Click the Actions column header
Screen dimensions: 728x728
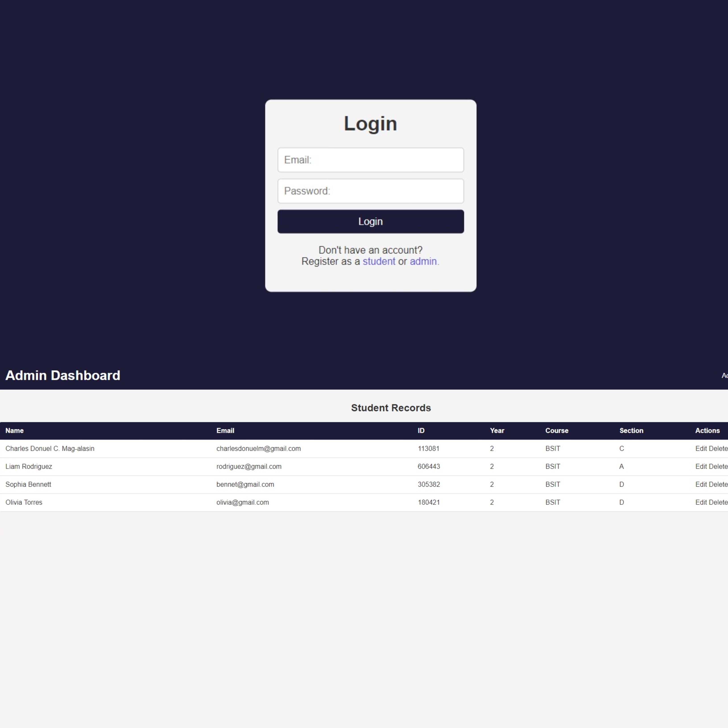pos(707,431)
